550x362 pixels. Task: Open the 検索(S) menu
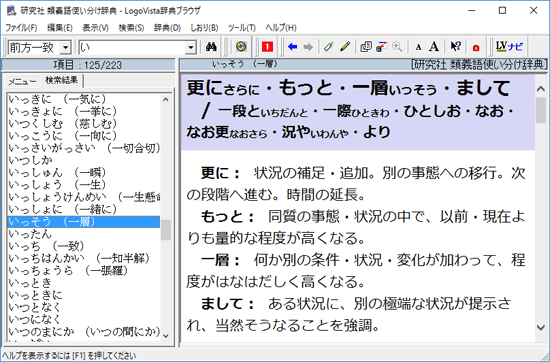[x=131, y=28]
